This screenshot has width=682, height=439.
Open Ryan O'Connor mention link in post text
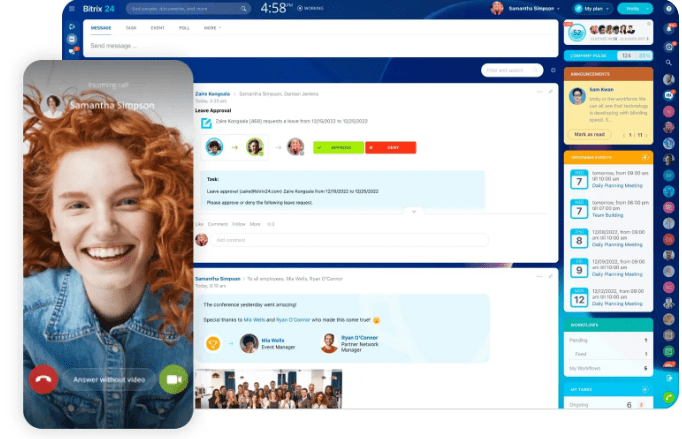pyautogui.click(x=293, y=320)
